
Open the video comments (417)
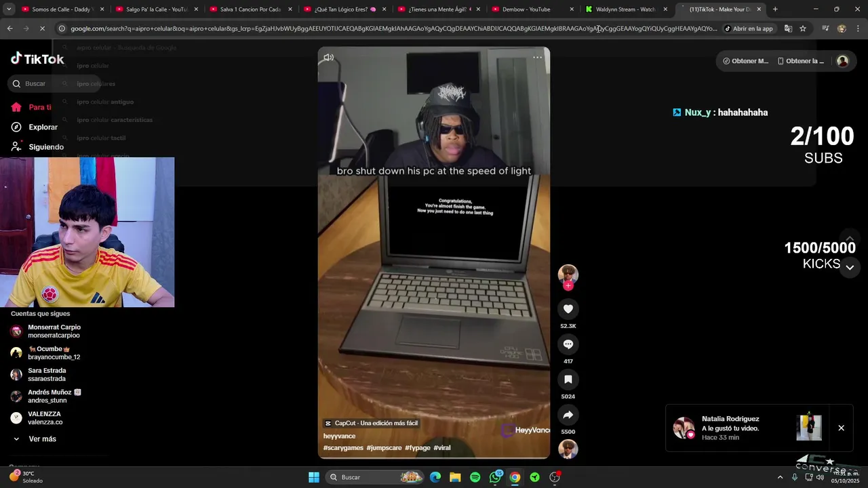point(568,344)
